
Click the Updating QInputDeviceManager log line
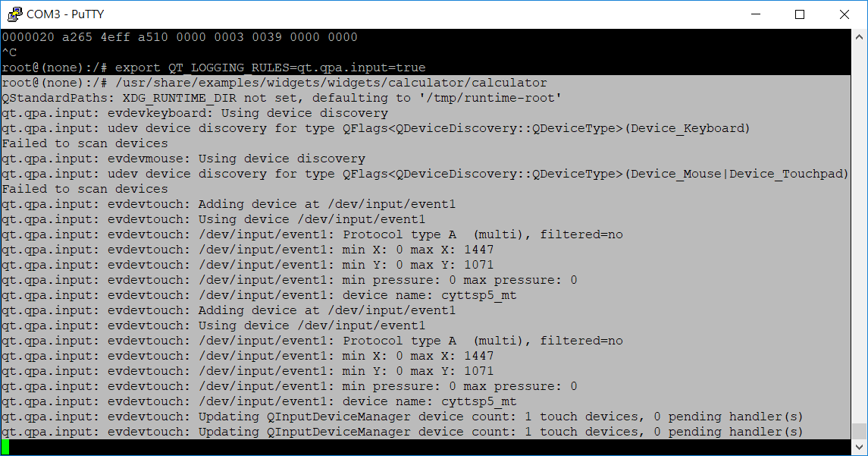(379, 416)
